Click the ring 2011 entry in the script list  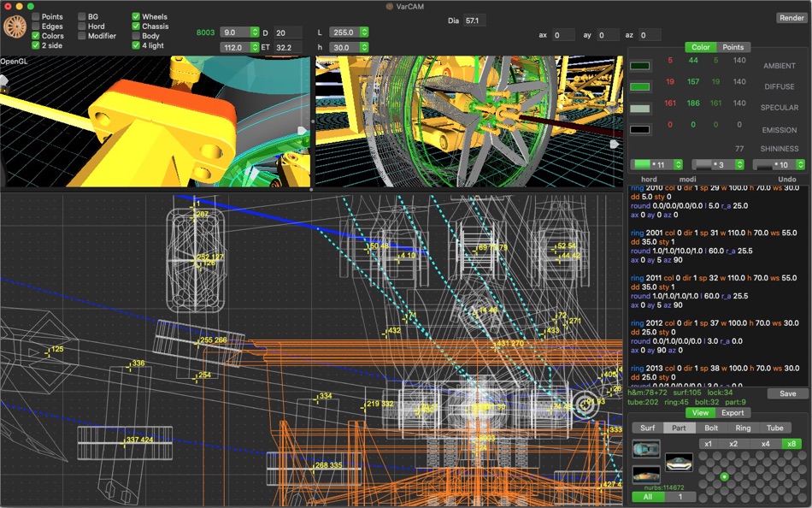pyautogui.click(x=714, y=292)
